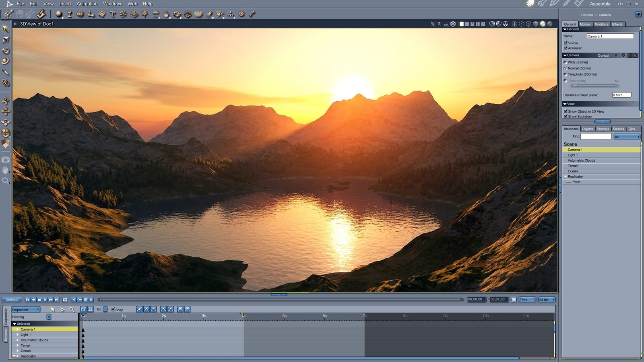Select the magnifier Zoom tool in the left toolbar
644x362 pixels.
(x=6, y=181)
